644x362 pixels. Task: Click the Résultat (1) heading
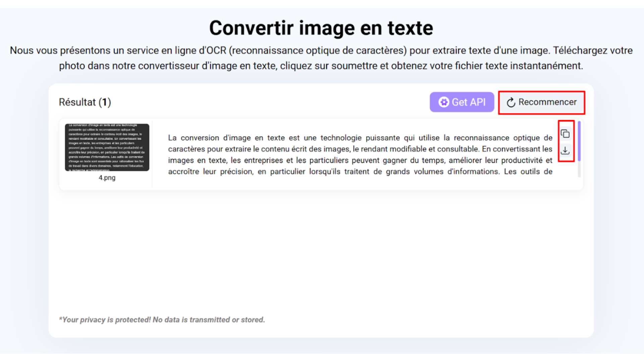click(85, 102)
